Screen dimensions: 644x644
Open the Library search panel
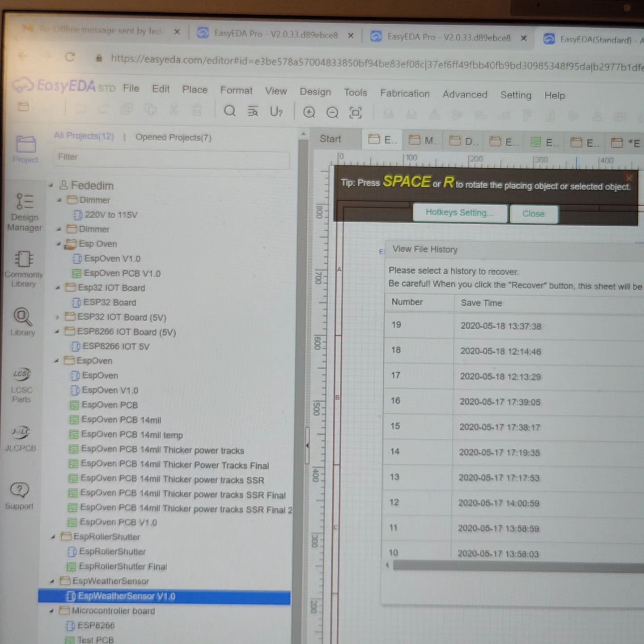(x=23, y=322)
